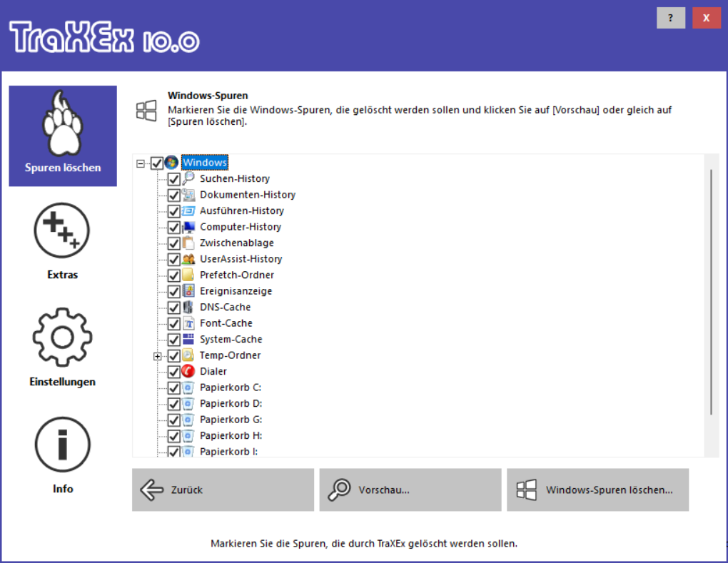Image resolution: width=728 pixels, height=563 pixels.
Task: Click the TraXEx 10.0 logo
Action: point(105,37)
